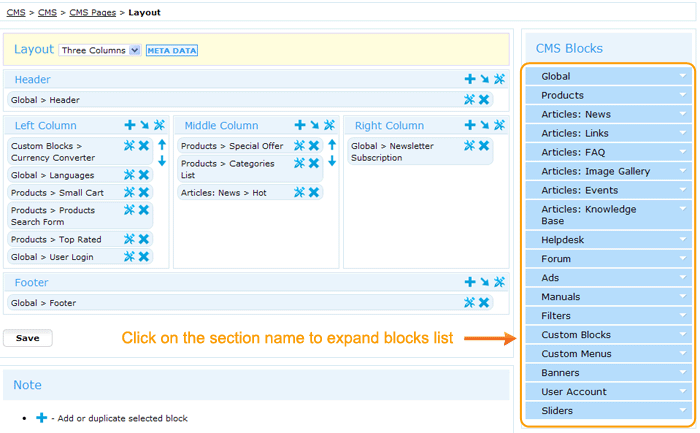The height and width of the screenshot is (433, 700).
Task: Expand the Filters blocks section
Action: [608, 316]
